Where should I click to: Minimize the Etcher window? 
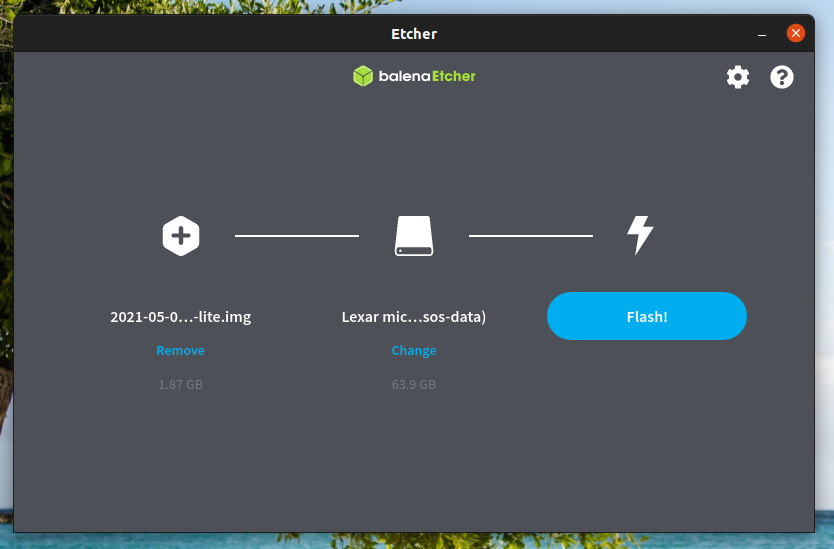coord(762,34)
